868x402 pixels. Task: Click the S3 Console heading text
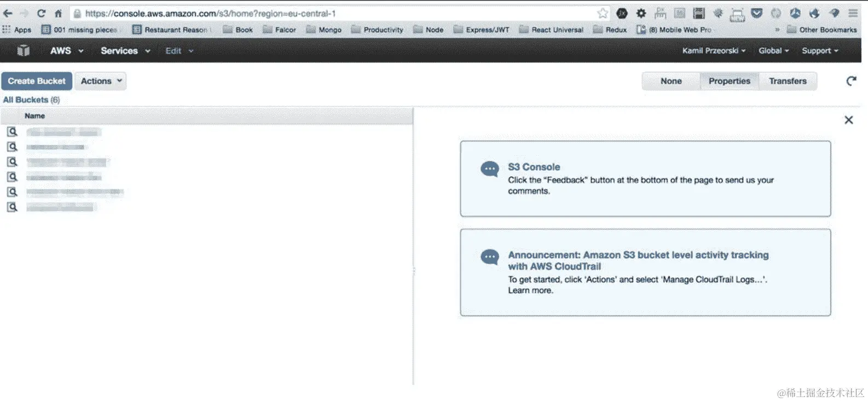click(534, 167)
